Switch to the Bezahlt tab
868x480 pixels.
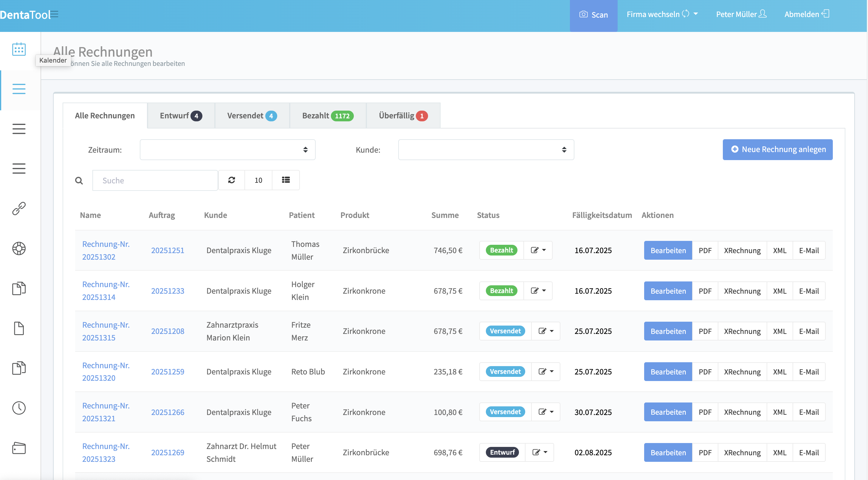click(x=328, y=116)
